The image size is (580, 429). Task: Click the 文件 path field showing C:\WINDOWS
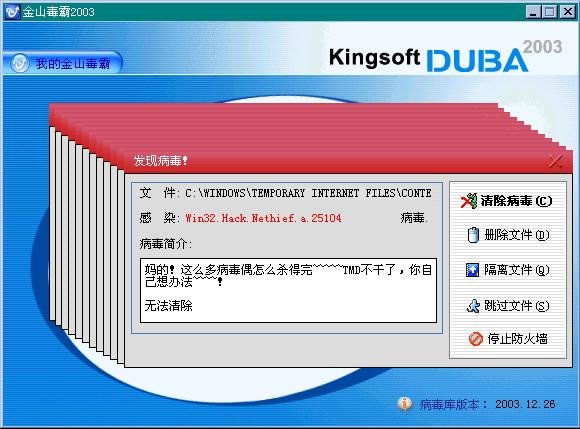[x=308, y=193]
